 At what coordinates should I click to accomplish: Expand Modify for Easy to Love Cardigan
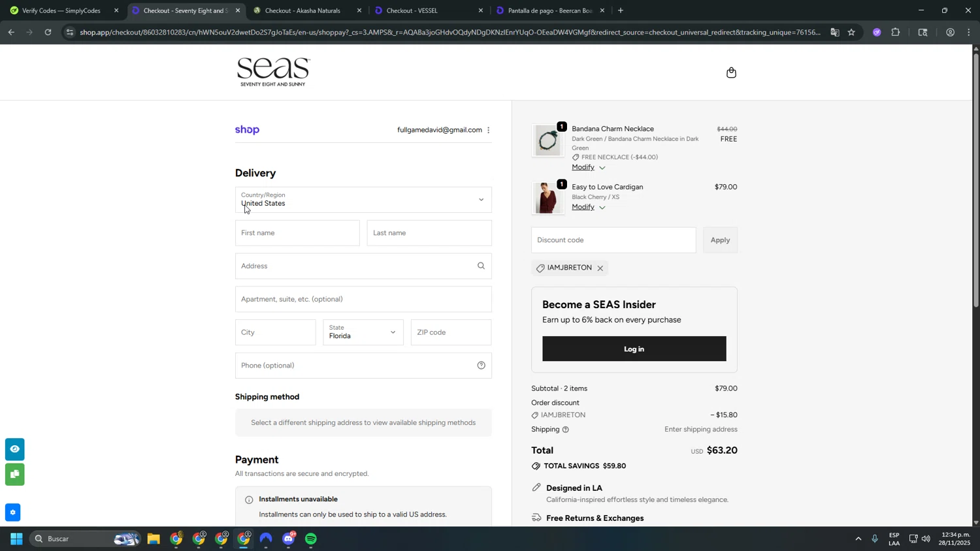[589, 208]
